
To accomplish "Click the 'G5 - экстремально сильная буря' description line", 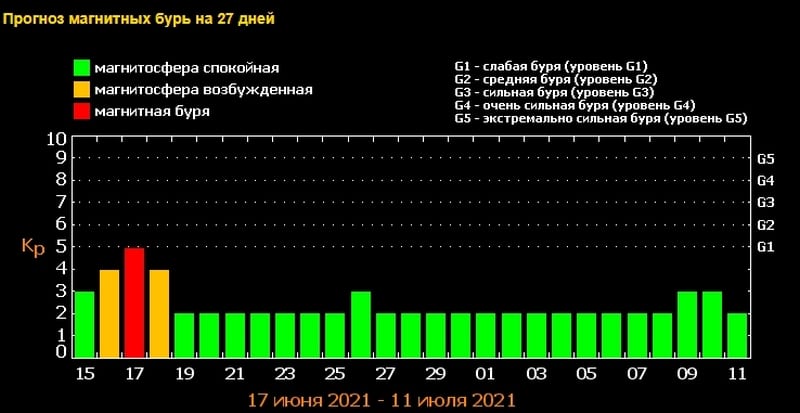I will (600, 118).
